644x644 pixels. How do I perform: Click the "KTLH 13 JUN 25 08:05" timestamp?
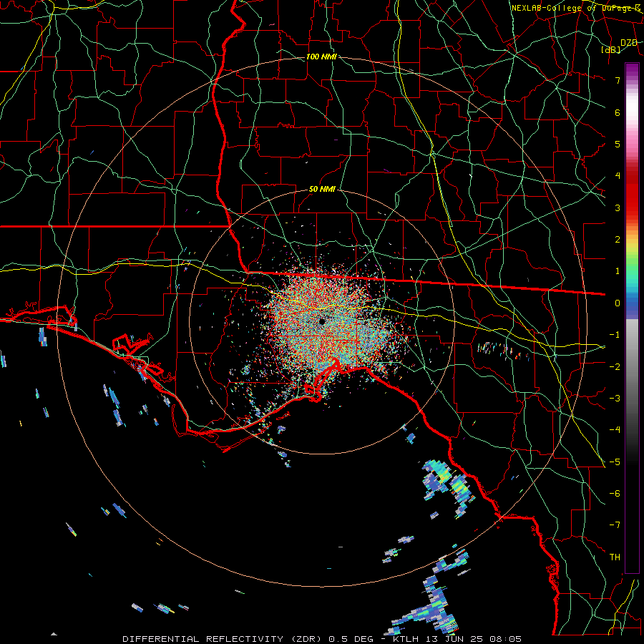coord(457,639)
